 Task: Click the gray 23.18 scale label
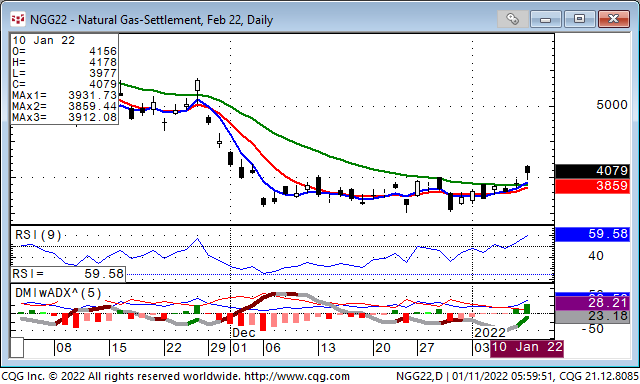coord(592,316)
